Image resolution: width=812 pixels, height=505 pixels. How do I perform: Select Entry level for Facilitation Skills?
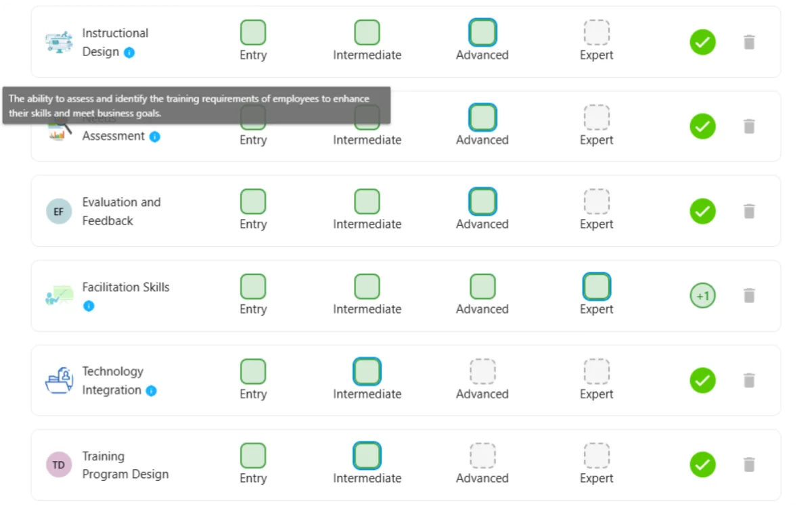(x=253, y=287)
